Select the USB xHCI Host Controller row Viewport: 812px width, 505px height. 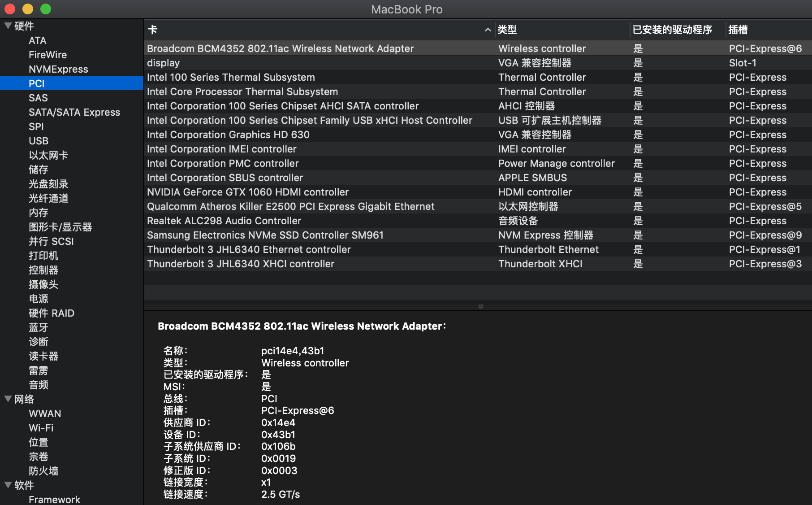[x=478, y=120]
